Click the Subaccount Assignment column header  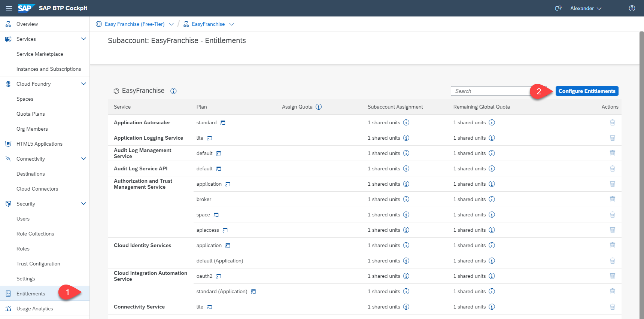click(395, 107)
